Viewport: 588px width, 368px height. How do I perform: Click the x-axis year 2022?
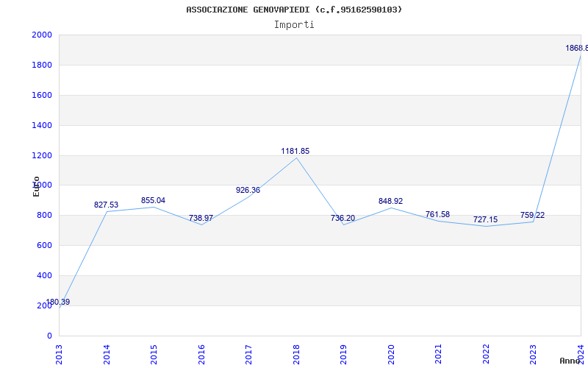click(x=486, y=355)
